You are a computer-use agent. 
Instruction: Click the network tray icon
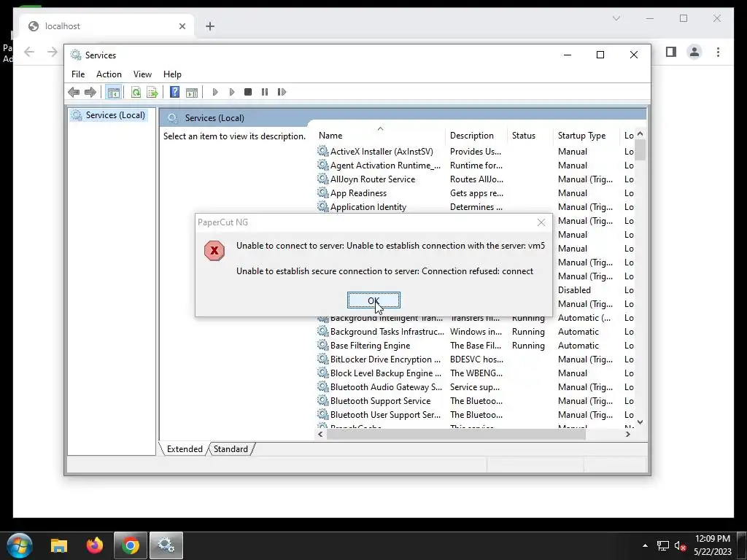coord(662,545)
